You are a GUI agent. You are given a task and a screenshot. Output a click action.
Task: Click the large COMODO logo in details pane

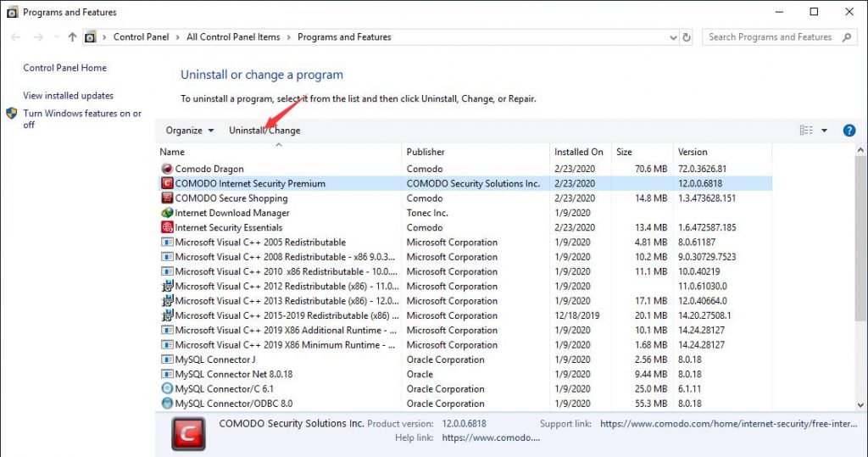pyautogui.click(x=188, y=434)
